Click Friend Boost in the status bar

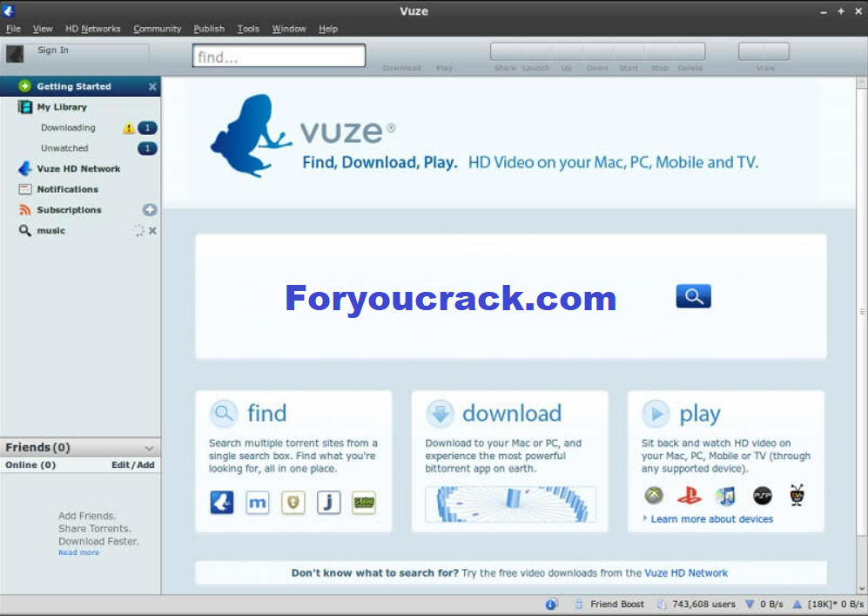pos(617,605)
